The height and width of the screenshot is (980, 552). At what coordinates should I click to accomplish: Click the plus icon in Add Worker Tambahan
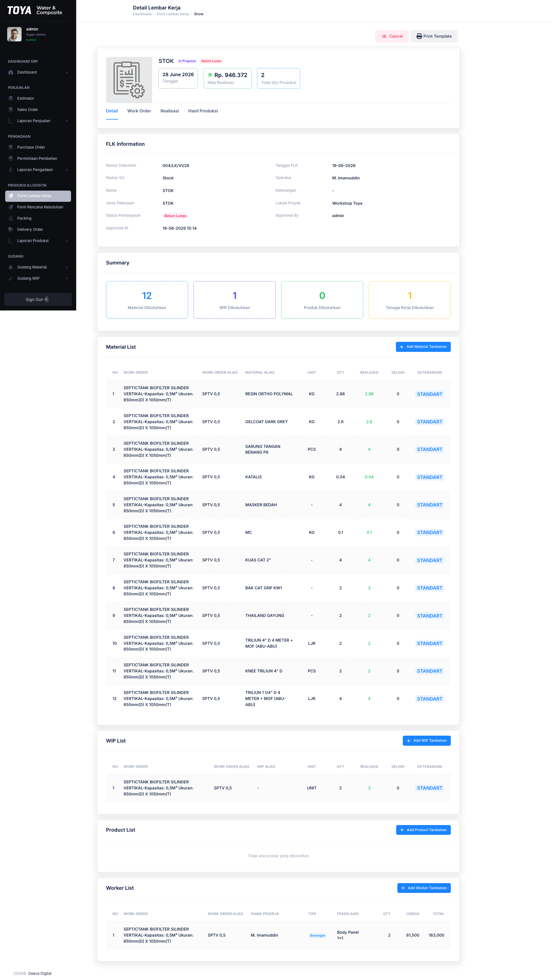click(x=403, y=888)
